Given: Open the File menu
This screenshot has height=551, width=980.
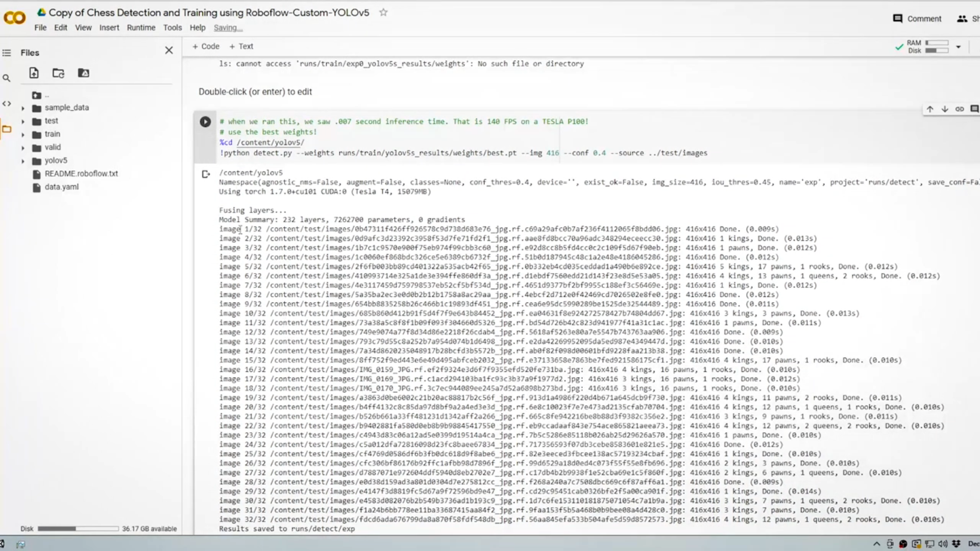Looking at the screenshot, I should (40, 28).
